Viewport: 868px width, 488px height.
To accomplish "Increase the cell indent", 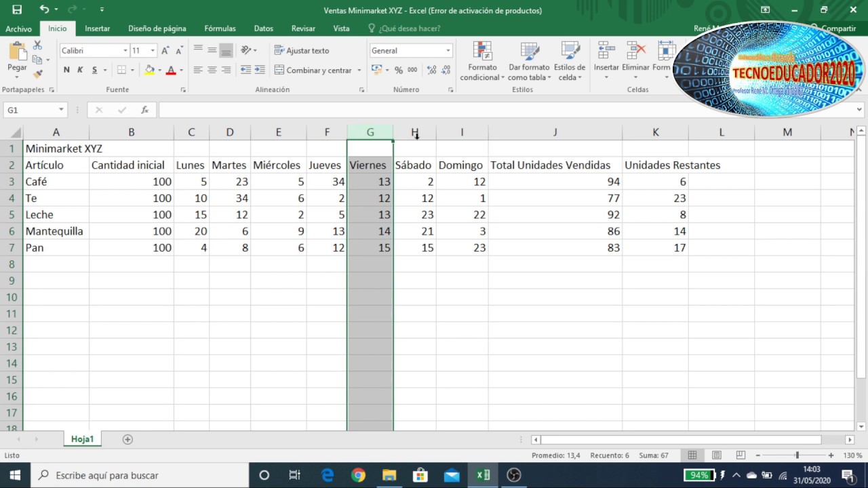I will pos(260,70).
